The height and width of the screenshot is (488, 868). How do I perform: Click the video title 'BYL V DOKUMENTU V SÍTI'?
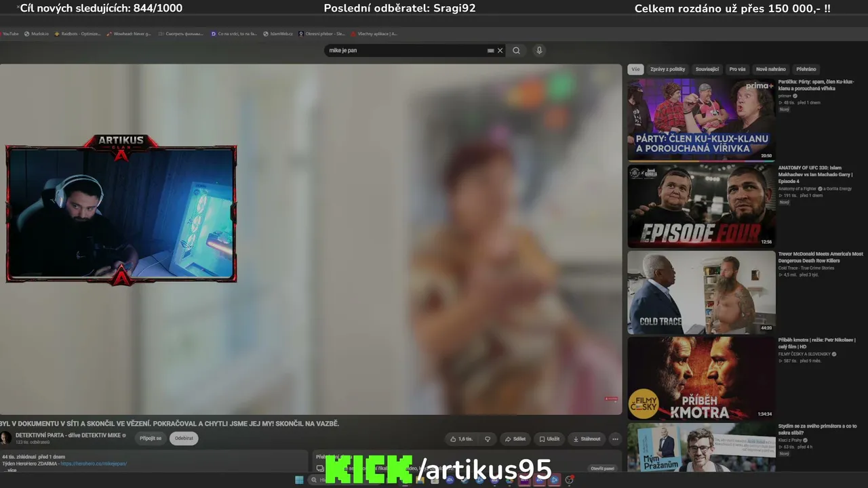[170, 424]
